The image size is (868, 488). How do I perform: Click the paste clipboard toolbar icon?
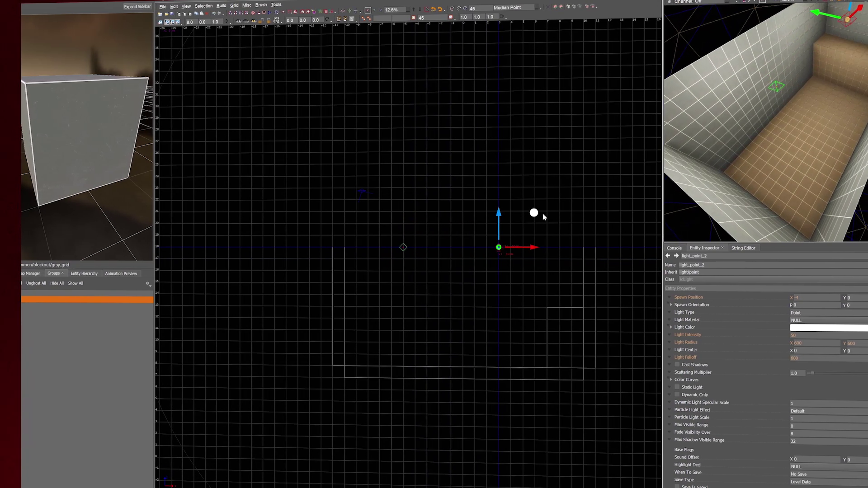(x=202, y=13)
